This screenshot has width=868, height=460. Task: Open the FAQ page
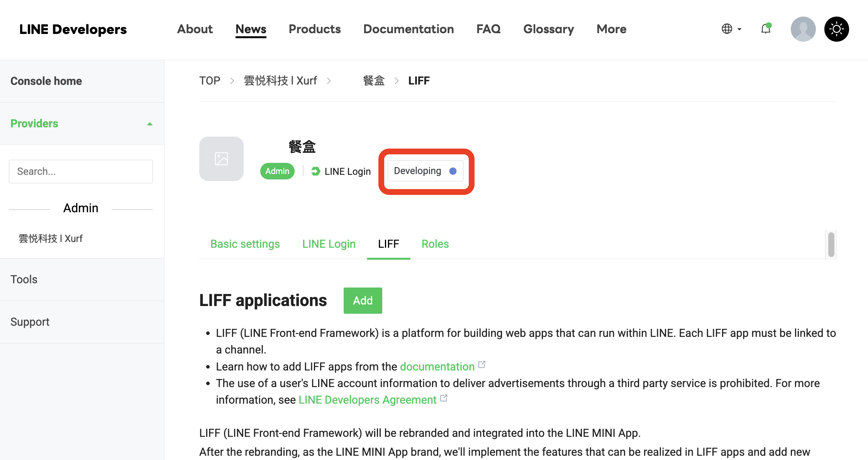488,29
